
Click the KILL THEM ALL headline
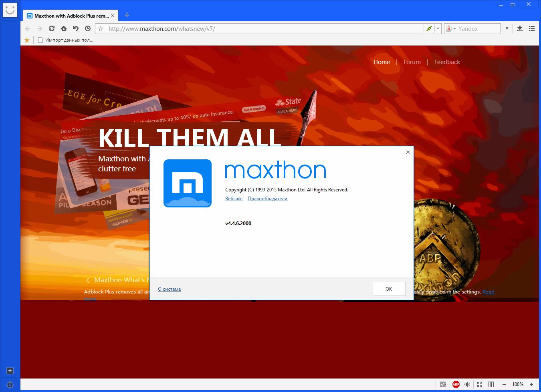click(190, 137)
